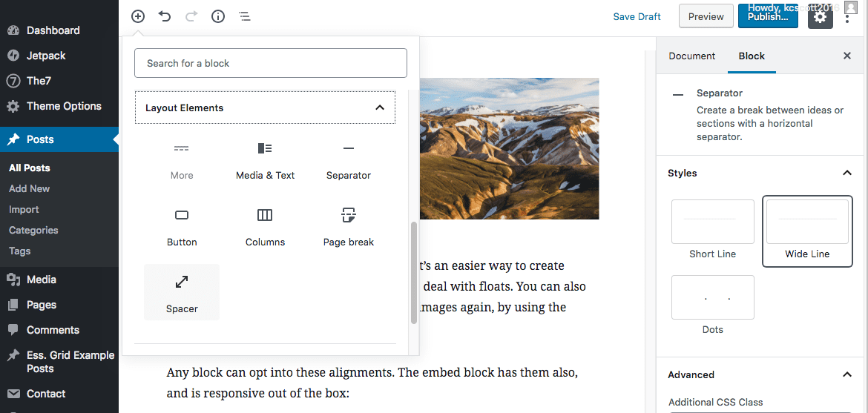Open Media in the admin sidebar
The height and width of the screenshot is (413, 868).
click(x=41, y=280)
